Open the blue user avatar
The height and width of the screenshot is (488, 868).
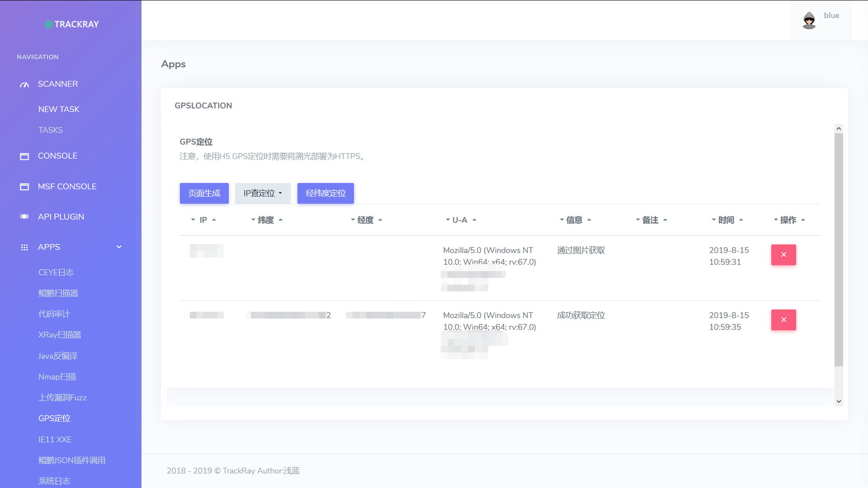coord(809,20)
